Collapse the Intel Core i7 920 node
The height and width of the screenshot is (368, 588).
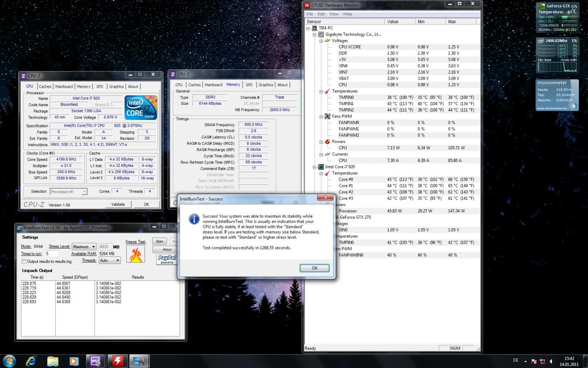tap(314, 167)
